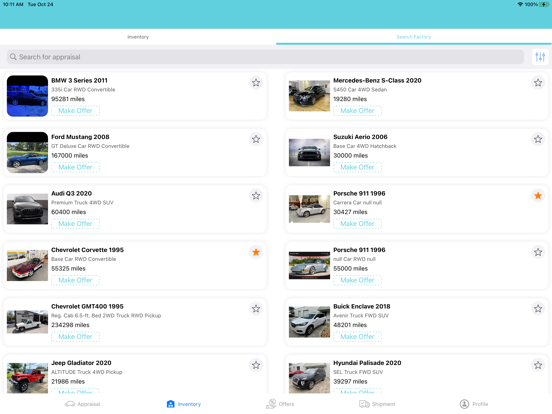Open the BMW 3 Series thumbnail
This screenshot has height=414, width=552.
click(27, 96)
